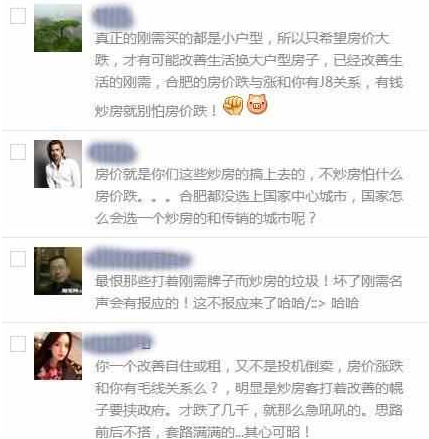Viewport: 429px width, 439px height.
Task: Click the fist emoji in first comment
Action: pos(233,105)
